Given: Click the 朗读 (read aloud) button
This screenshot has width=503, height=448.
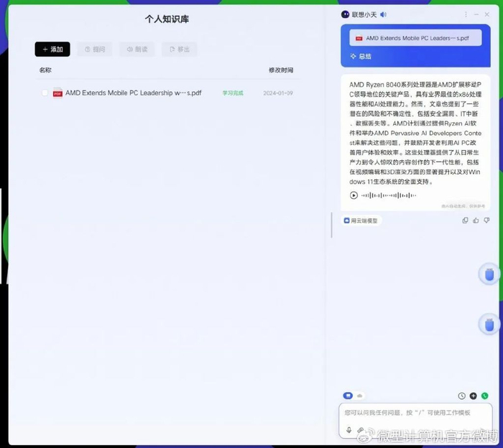Looking at the screenshot, I should [x=137, y=49].
